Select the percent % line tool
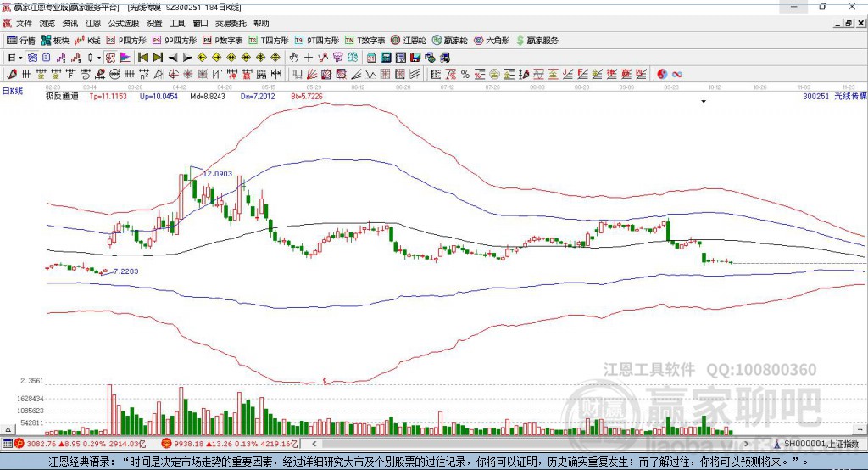Screen dimensions: 868x470 pyautogui.click(x=465, y=74)
